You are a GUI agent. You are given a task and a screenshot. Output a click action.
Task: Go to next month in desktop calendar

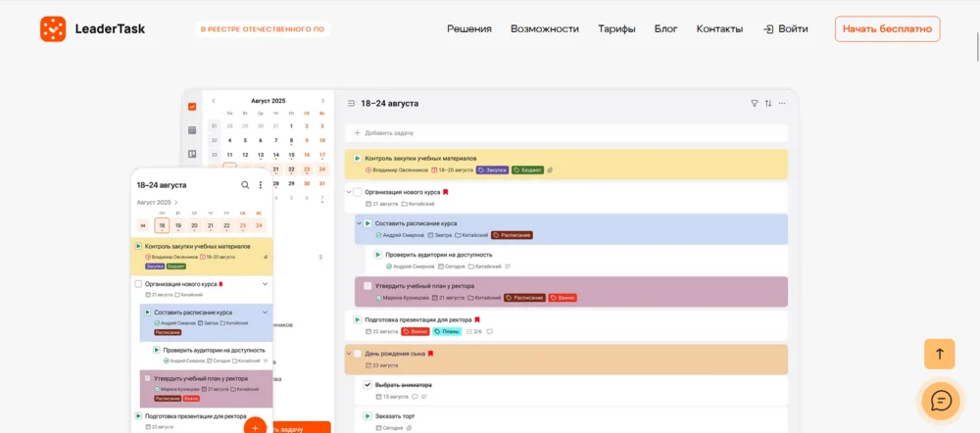click(x=322, y=101)
